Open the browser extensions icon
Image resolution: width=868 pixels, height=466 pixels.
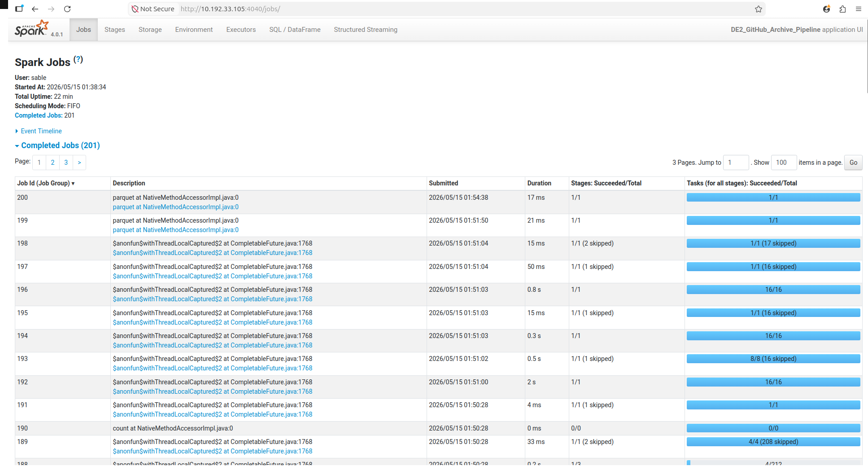[x=842, y=9]
